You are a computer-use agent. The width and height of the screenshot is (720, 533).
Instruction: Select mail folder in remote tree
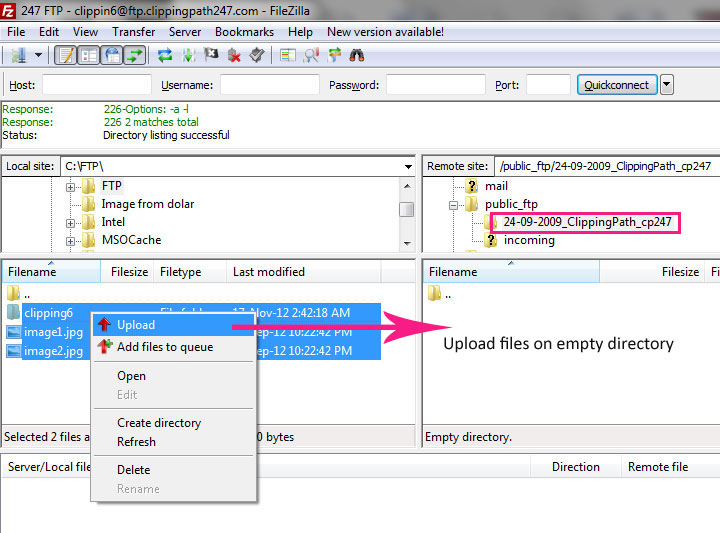496,186
